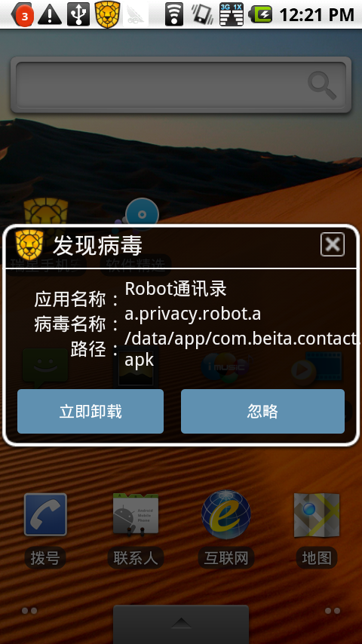362x644 pixels.
Task: Tap the search magnifier icon
Action: (x=322, y=85)
